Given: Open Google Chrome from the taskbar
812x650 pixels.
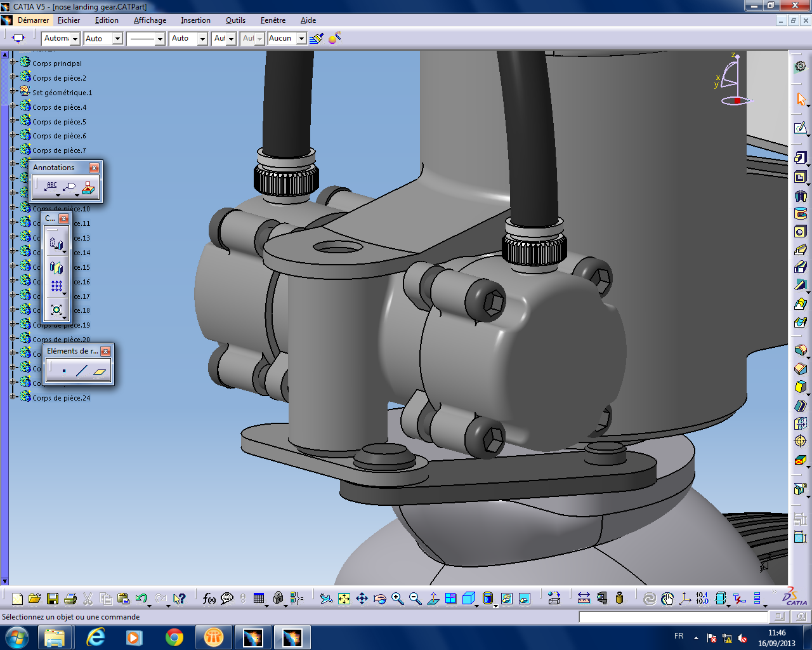Looking at the screenshot, I should [174, 637].
